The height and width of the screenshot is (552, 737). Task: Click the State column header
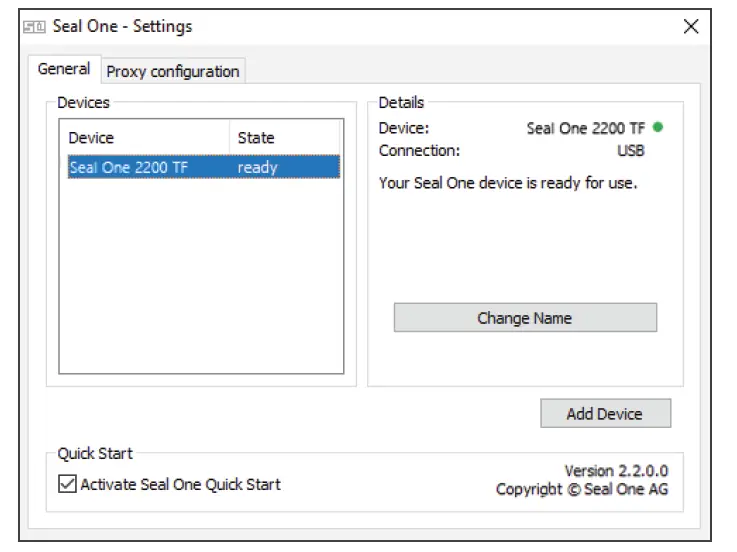(284, 137)
